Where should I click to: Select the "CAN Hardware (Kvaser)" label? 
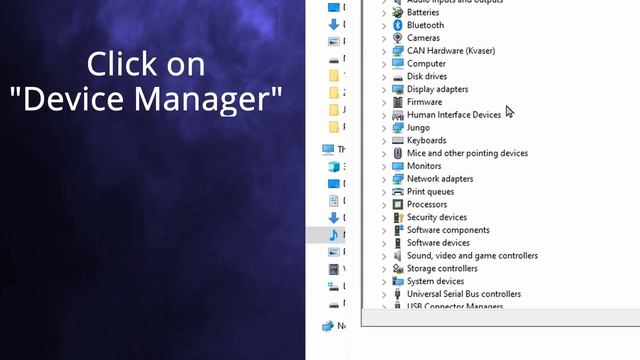pos(451,51)
